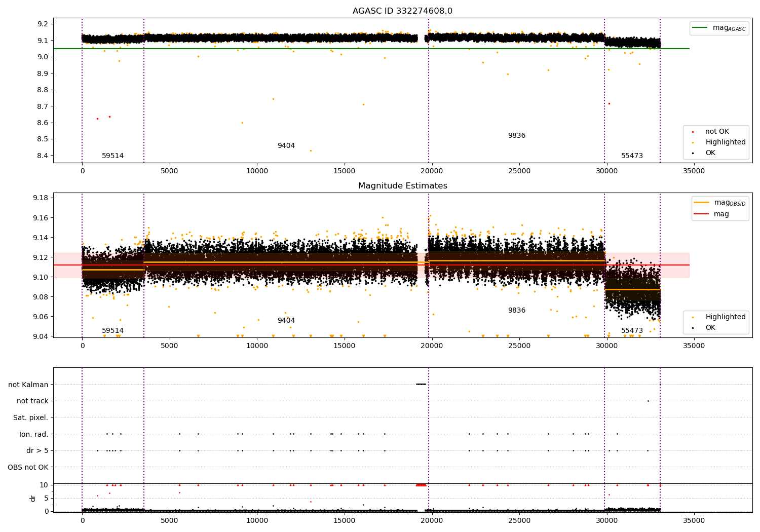Screen dimensions: 760x532
Task: Click the 9.04 y-tick in middle plot
Action: (41, 336)
